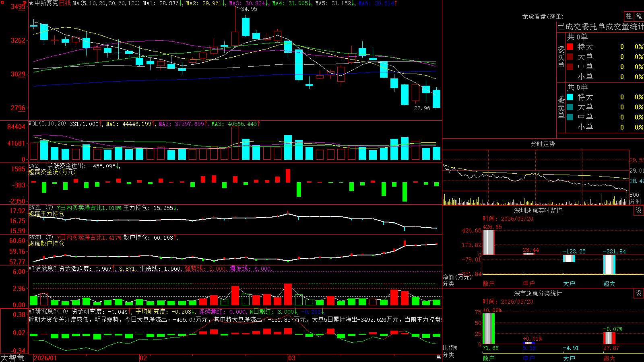Viewport: 644px width, 362px height.
Task: Click the 深圳超赢实时监控 panel title
Action: 538,210
